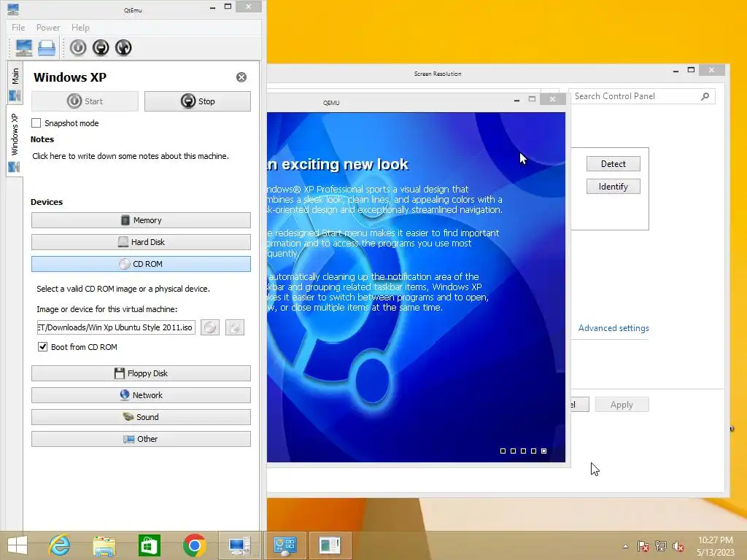Open the Windows Store taskbar icon
747x560 pixels.
coord(149,545)
